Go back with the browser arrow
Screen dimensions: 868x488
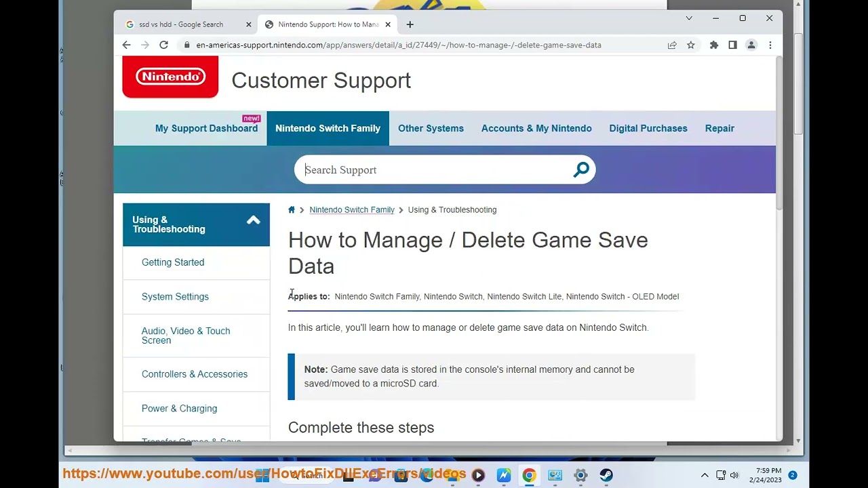(x=127, y=45)
